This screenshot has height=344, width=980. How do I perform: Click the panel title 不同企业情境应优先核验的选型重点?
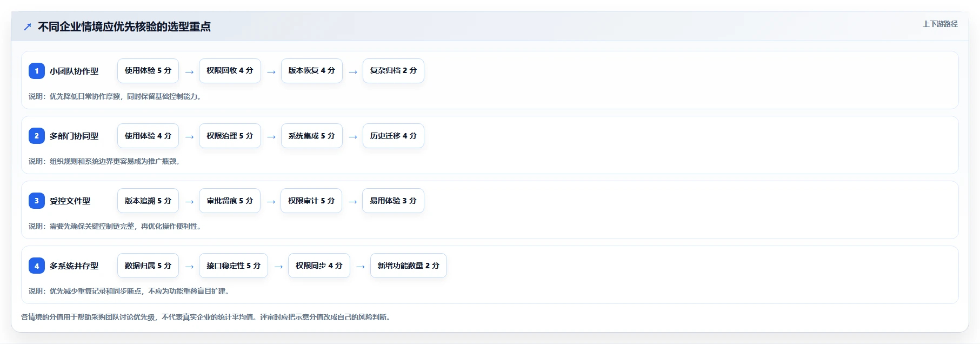124,27
